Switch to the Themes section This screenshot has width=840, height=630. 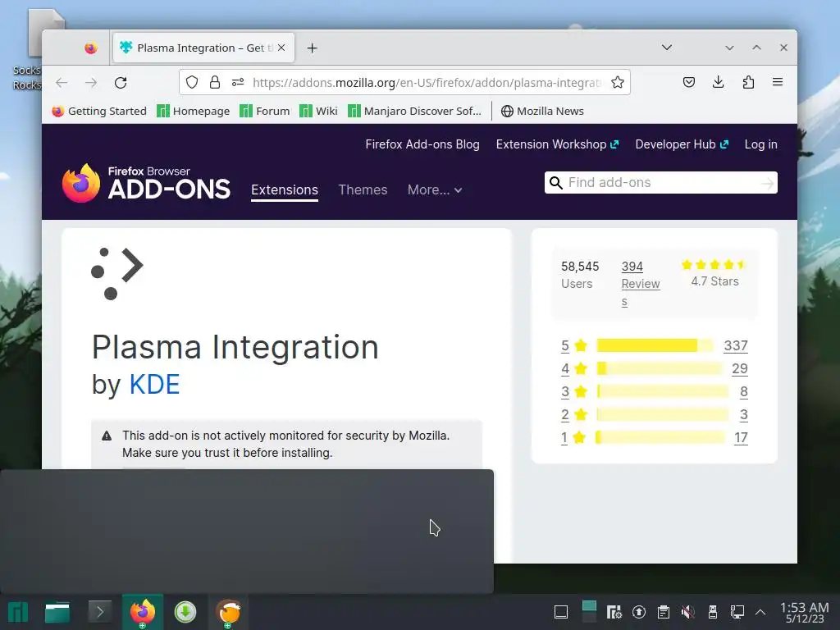[363, 189]
